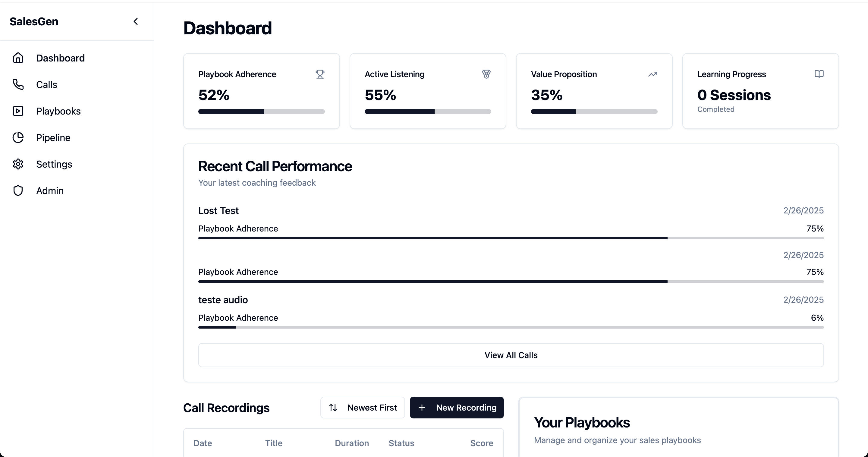The height and width of the screenshot is (457, 868).
Task: Click the Score column header
Action: 482,443
